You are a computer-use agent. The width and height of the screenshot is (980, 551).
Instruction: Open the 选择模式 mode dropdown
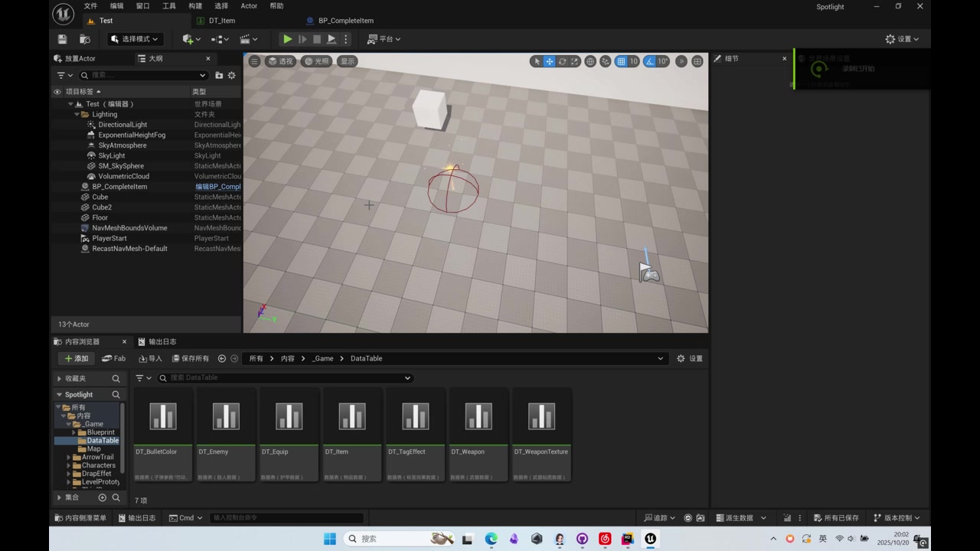click(135, 39)
